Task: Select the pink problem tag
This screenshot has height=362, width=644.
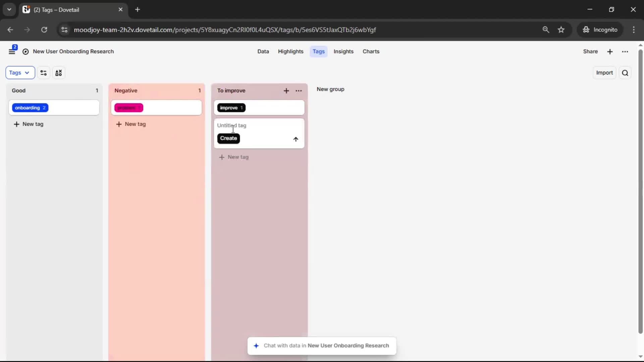Action: click(129, 108)
